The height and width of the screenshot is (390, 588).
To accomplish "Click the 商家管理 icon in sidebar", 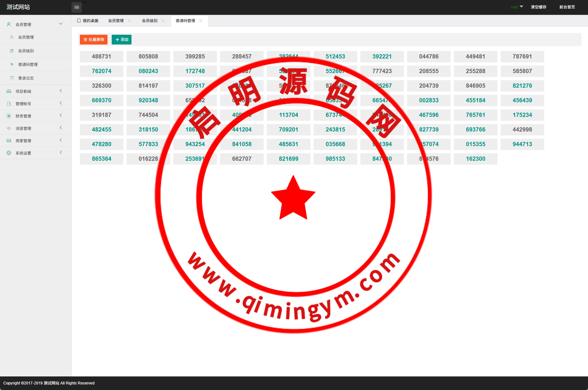I will (9, 141).
